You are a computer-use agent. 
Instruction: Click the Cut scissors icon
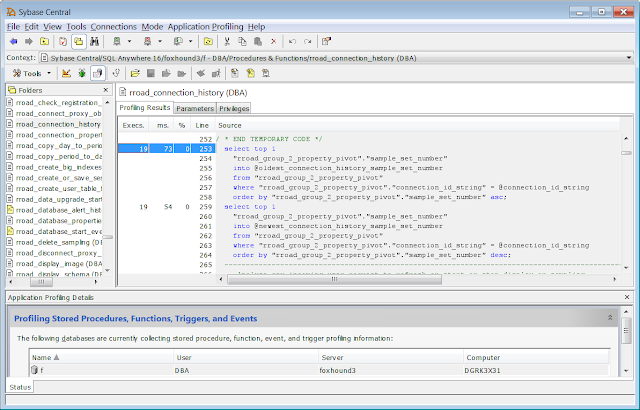pyautogui.click(x=227, y=41)
